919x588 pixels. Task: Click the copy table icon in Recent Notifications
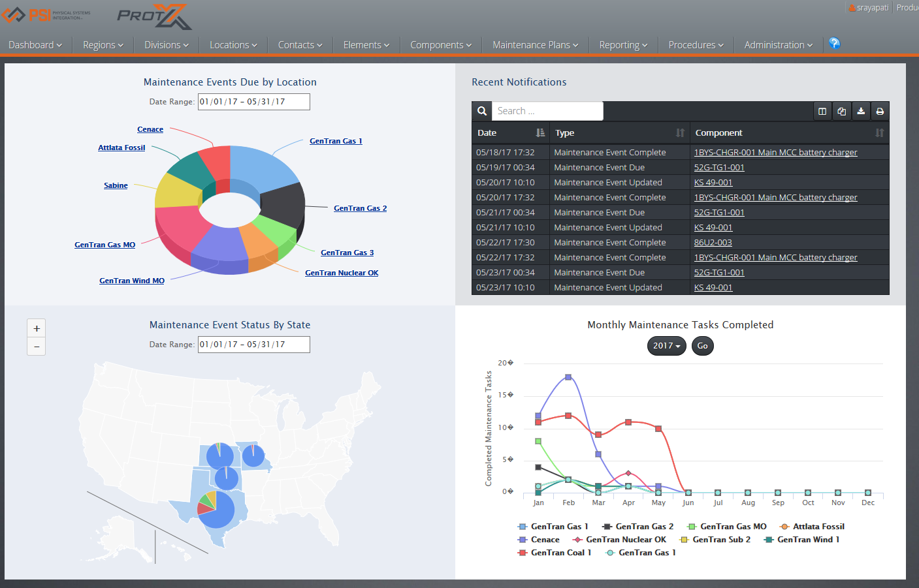pos(841,111)
